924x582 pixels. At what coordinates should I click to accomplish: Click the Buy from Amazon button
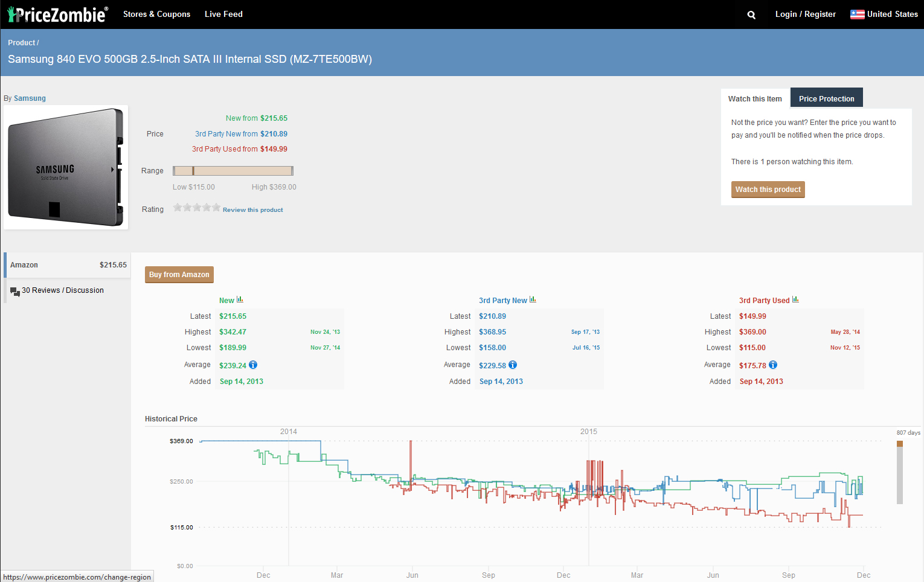coord(179,275)
